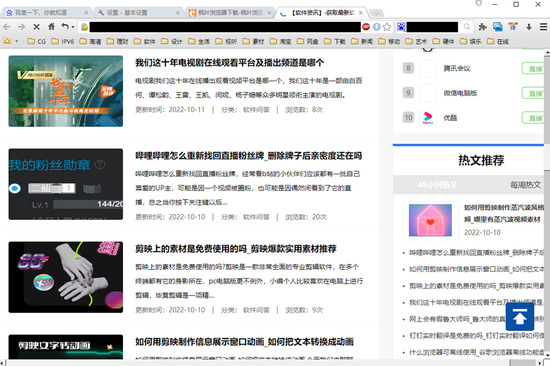Select the 每周热文 tab
Screen dimensions: 550x366
525,185
